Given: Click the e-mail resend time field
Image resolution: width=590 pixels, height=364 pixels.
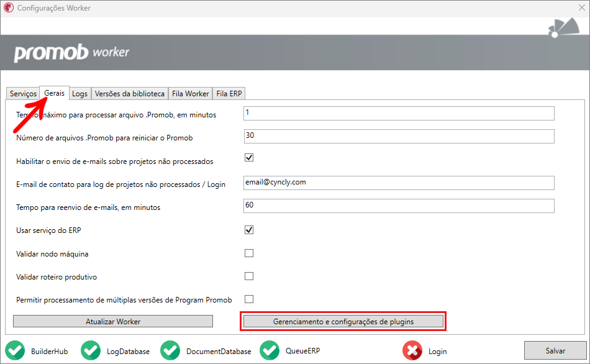Looking at the screenshot, I should click(399, 206).
